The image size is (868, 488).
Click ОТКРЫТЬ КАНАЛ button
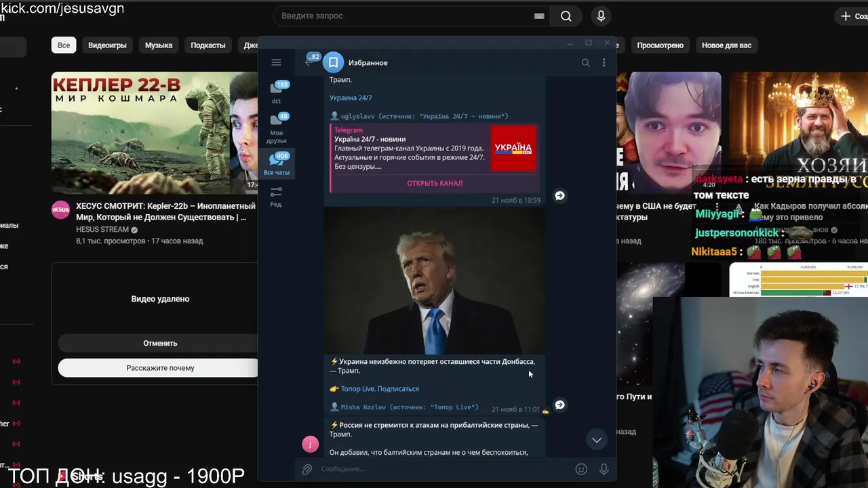tap(435, 183)
